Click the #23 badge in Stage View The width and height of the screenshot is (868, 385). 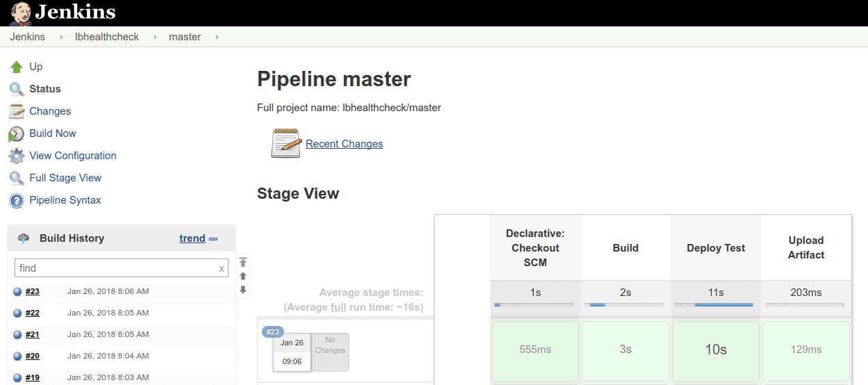pyautogui.click(x=273, y=331)
